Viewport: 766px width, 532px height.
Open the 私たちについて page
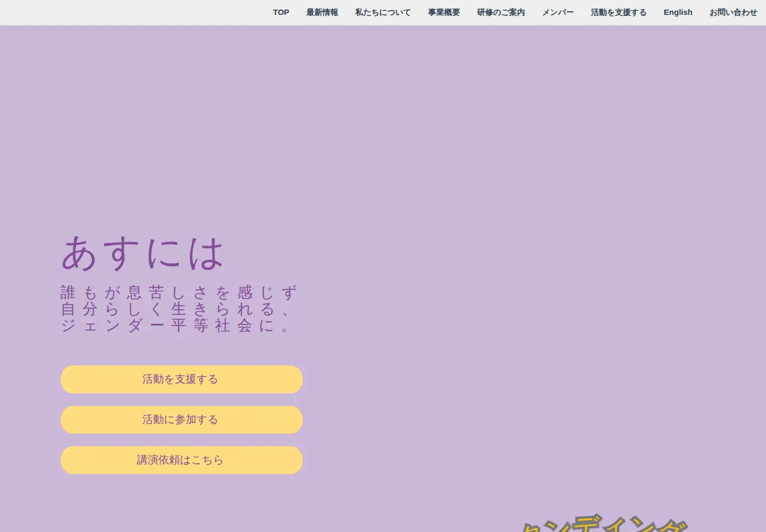[383, 12]
